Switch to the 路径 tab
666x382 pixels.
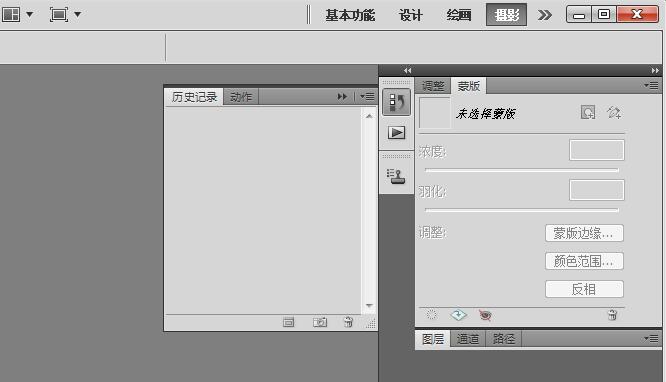click(x=504, y=339)
